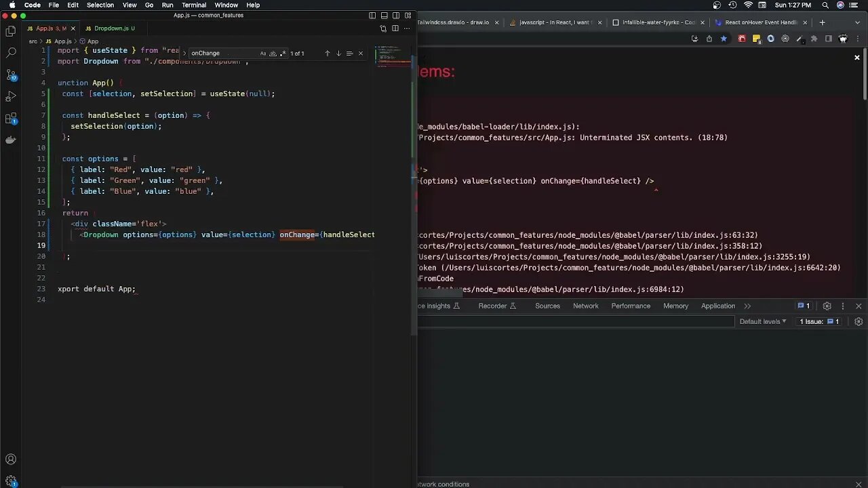
Task: Click the code minimap in editor
Action: tap(393, 56)
